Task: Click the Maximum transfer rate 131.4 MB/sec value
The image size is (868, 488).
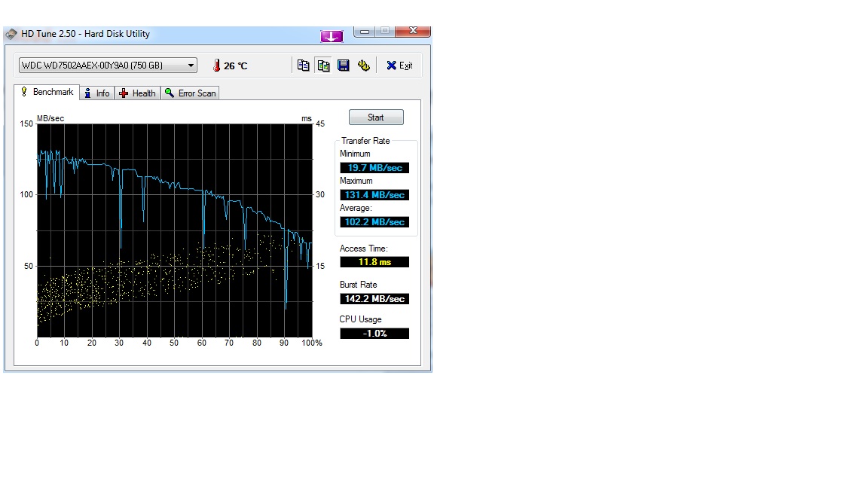Action: [x=374, y=195]
